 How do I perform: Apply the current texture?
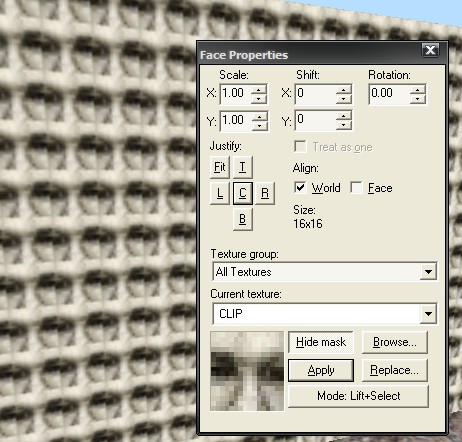point(321,370)
